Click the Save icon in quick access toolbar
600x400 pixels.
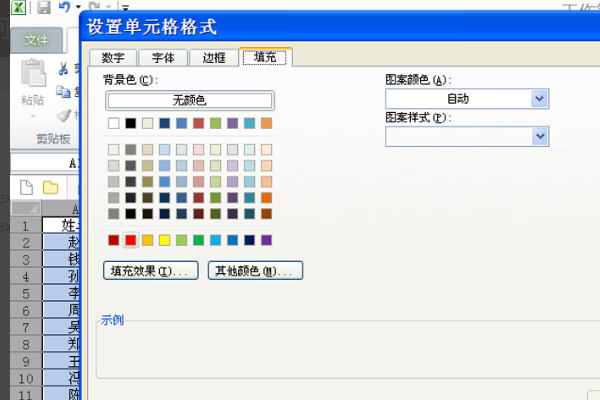click(x=44, y=8)
